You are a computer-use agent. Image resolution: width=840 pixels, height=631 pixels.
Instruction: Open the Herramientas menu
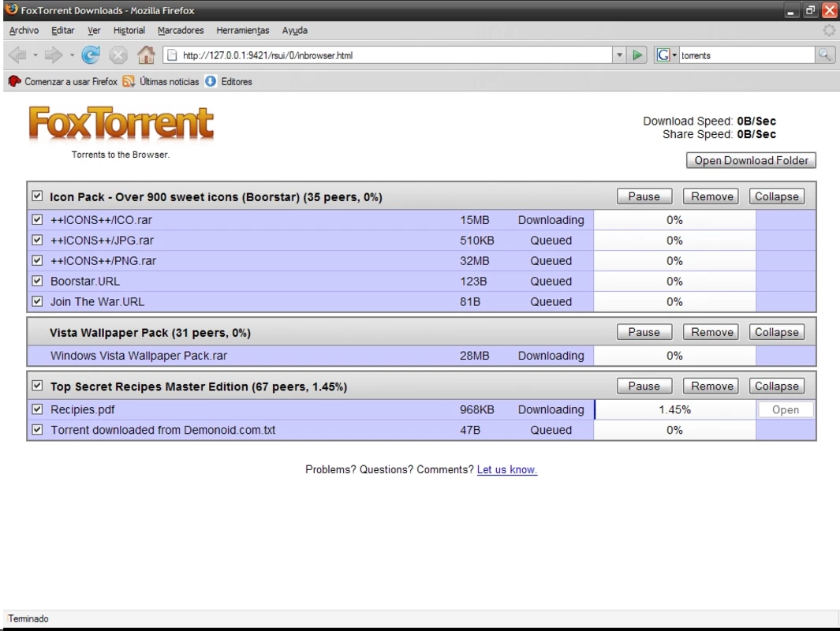(243, 31)
